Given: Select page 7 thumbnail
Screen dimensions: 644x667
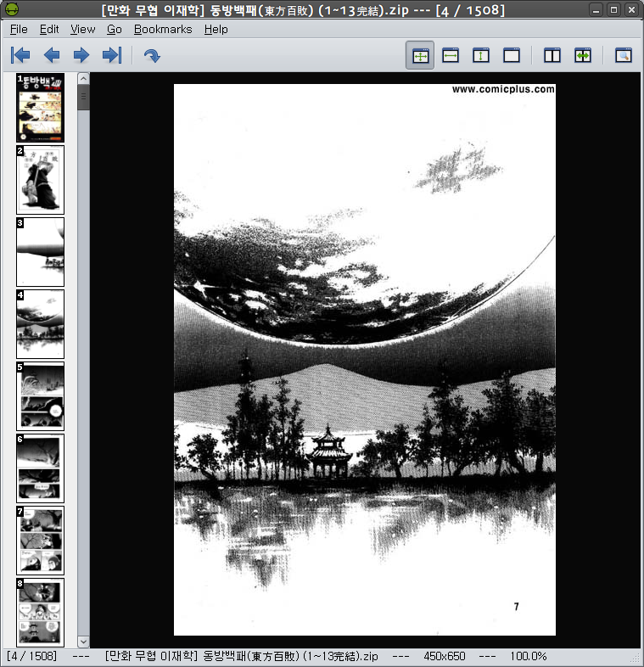Looking at the screenshot, I should click(41, 541).
